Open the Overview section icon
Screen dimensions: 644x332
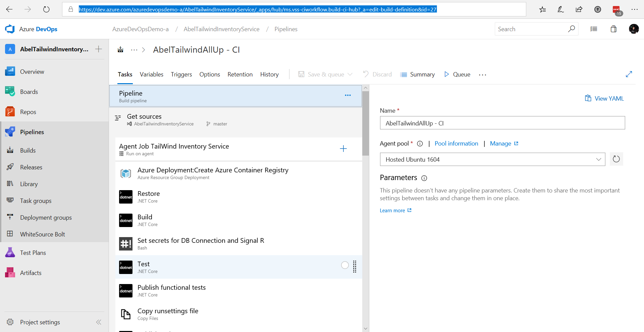(x=10, y=71)
